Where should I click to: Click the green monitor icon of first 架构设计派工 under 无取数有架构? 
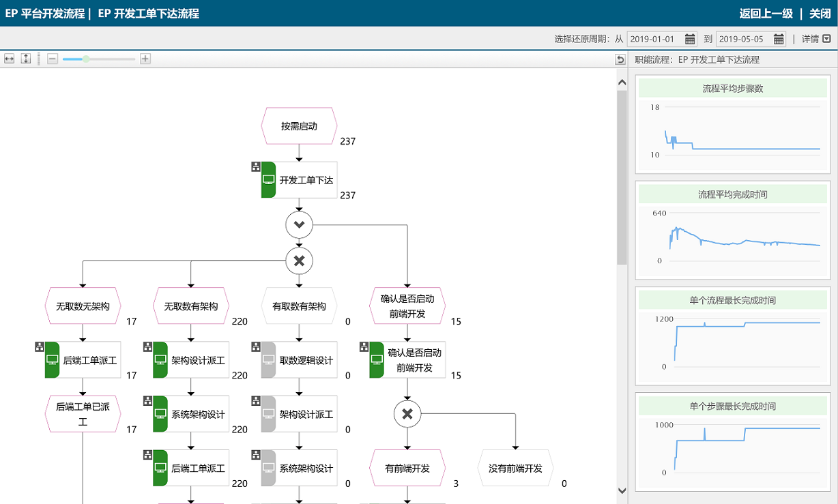click(x=160, y=360)
